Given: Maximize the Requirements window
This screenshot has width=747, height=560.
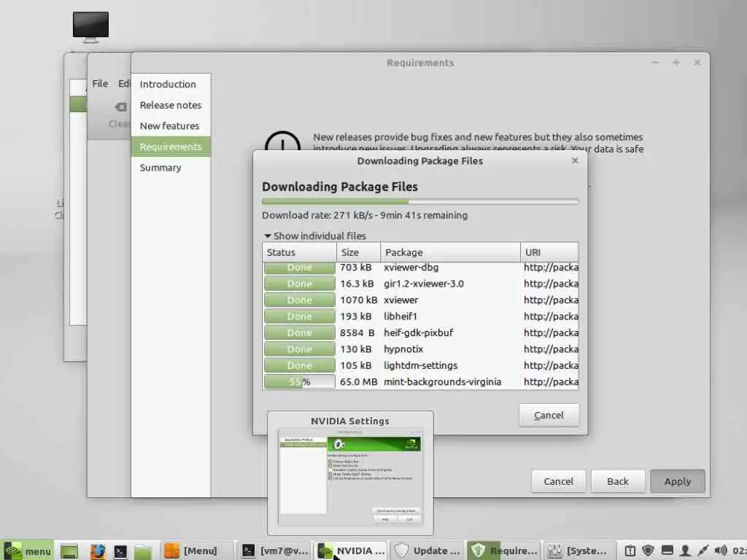Looking at the screenshot, I should [x=676, y=63].
